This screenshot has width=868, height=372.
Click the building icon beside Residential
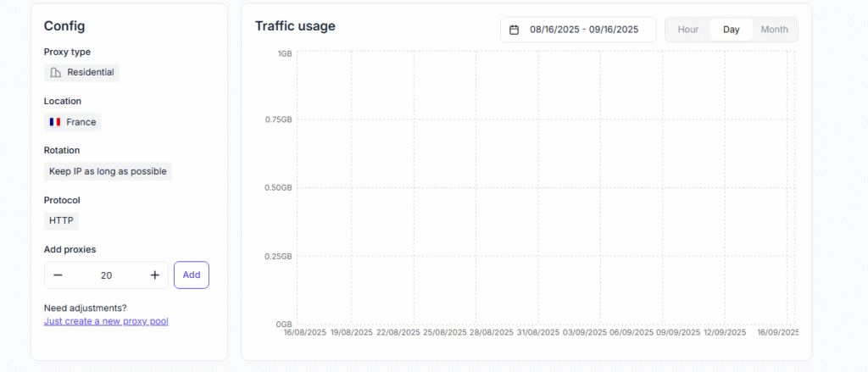pyautogui.click(x=55, y=73)
